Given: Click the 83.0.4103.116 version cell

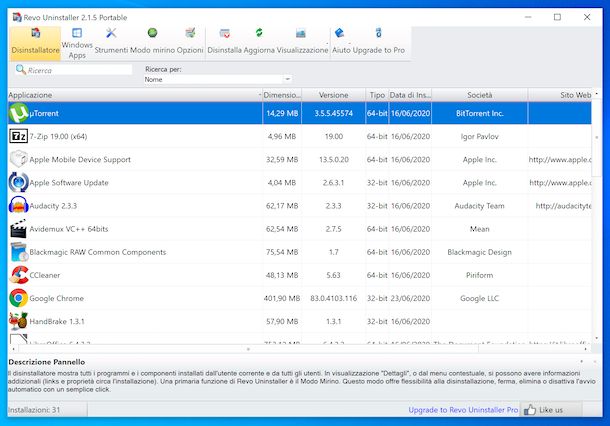Looking at the screenshot, I should [x=333, y=298].
